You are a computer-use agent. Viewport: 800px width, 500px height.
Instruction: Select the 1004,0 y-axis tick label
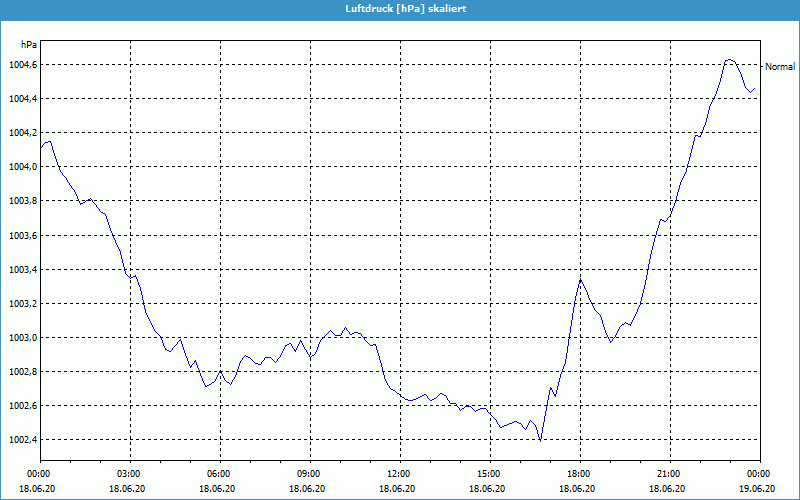(x=20, y=167)
